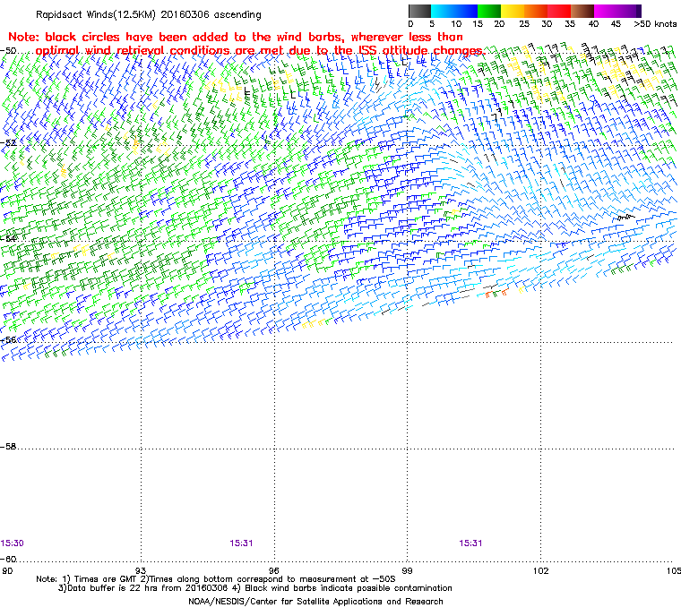Image resolution: width=681 pixels, height=616 pixels.
Task: Click the "105" longitude axis label
Action: (674, 570)
